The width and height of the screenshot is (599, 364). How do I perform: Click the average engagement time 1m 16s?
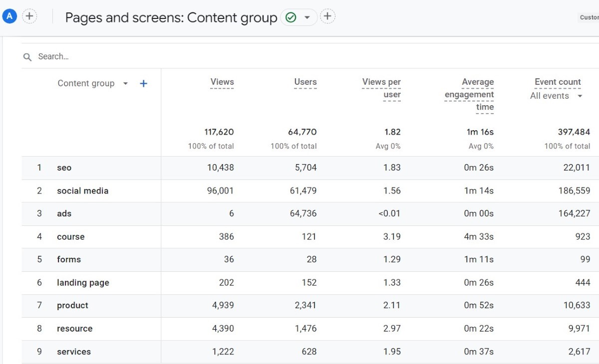coord(479,132)
